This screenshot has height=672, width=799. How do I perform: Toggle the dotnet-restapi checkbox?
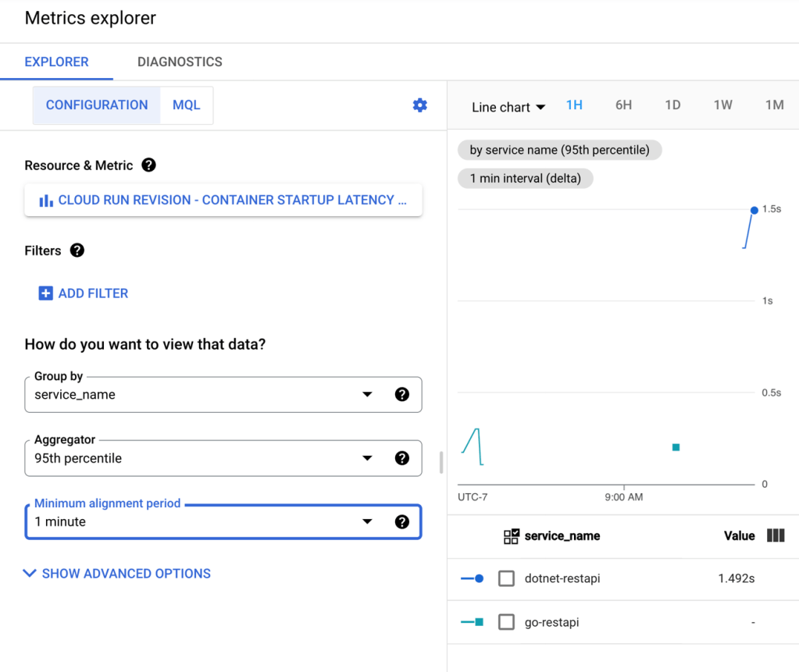pos(506,579)
